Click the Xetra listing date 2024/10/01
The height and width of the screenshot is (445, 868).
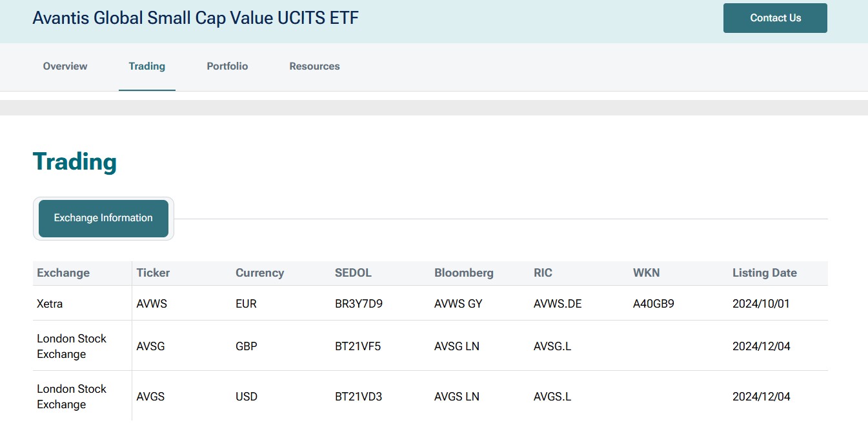pyautogui.click(x=761, y=304)
